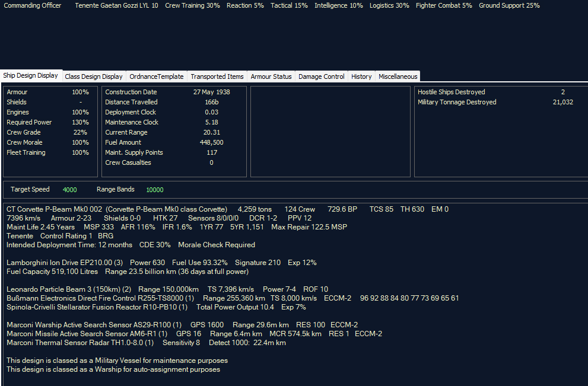Click the Target Speed value 4000

pyautogui.click(x=70, y=190)
